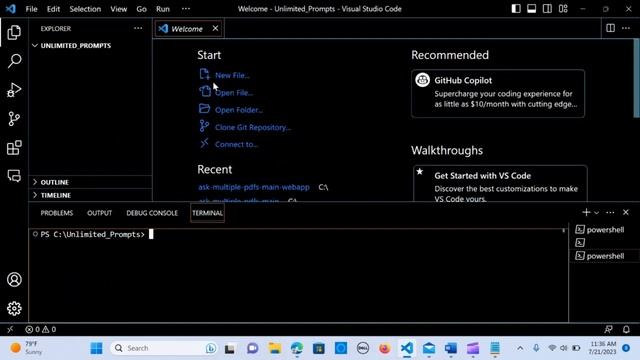Open the Remote Explorer view
640x360 pixels.
(14, 176)
